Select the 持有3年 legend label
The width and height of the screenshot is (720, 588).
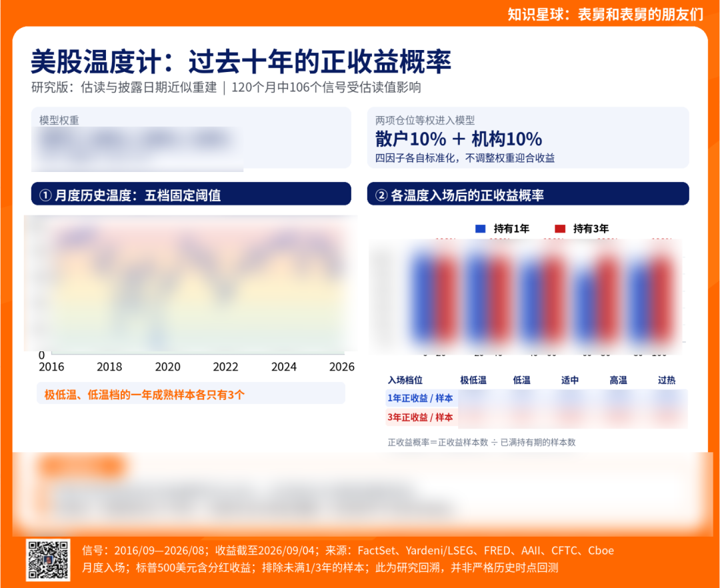point(591,229)
